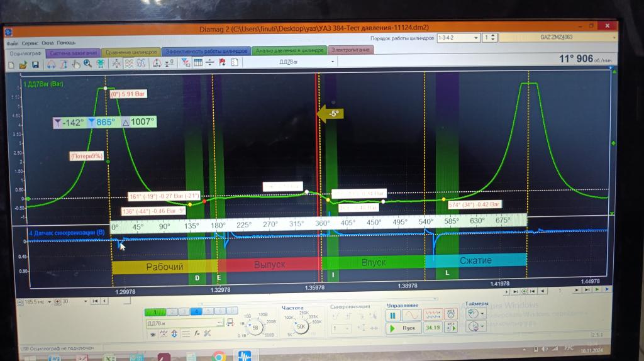
Task: Open the report document icon
Action: tap(235, 62)
